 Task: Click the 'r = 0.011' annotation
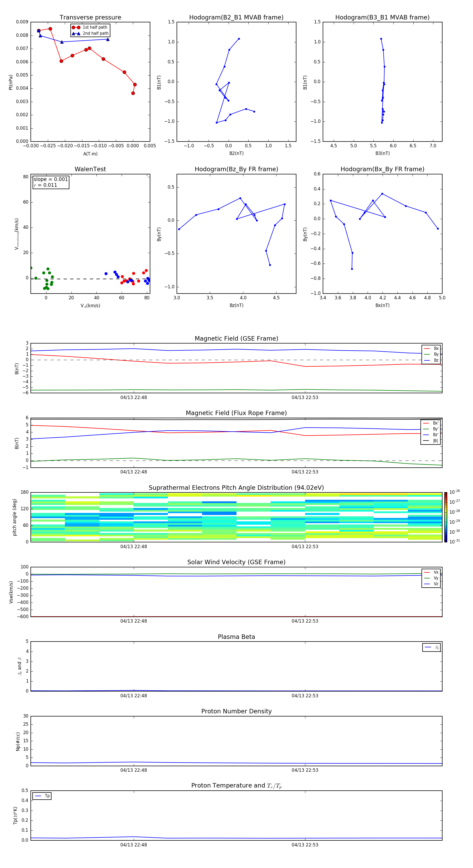coord(45,185)
